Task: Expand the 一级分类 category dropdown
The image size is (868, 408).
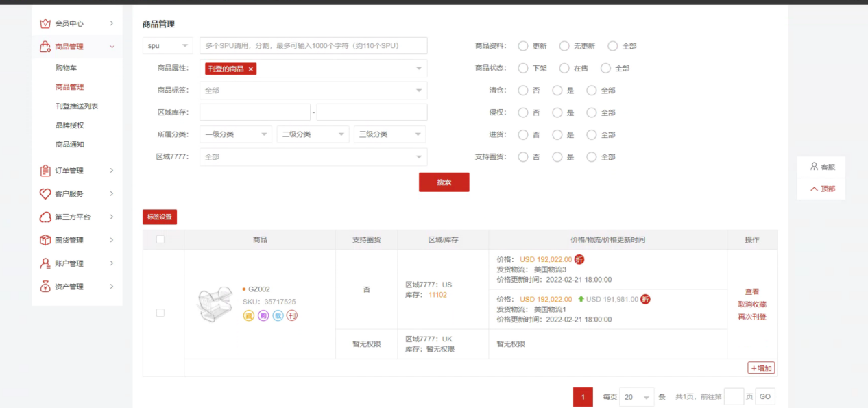Action: click(235, 134)
